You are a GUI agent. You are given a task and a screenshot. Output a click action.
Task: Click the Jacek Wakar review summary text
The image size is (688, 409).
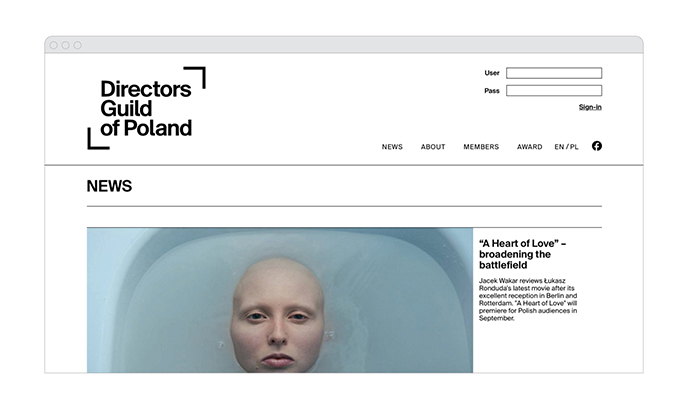coord(528,299)
